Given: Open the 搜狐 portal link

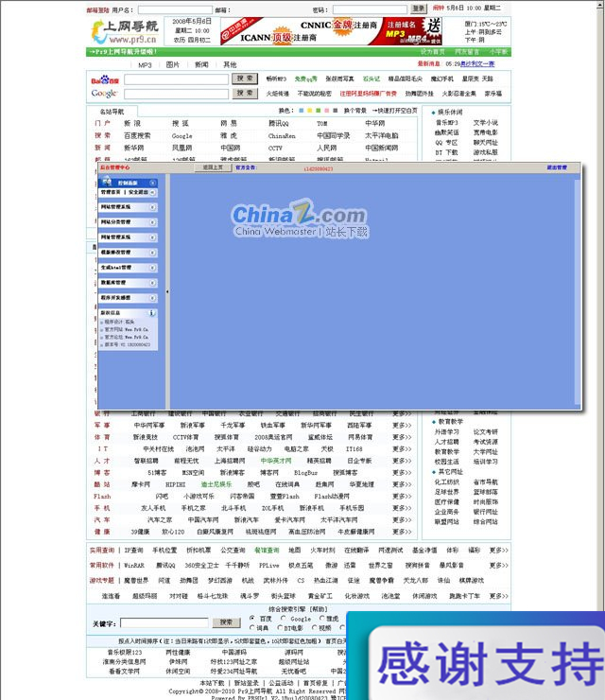Looking at the screenshot, I should (181, 123).
